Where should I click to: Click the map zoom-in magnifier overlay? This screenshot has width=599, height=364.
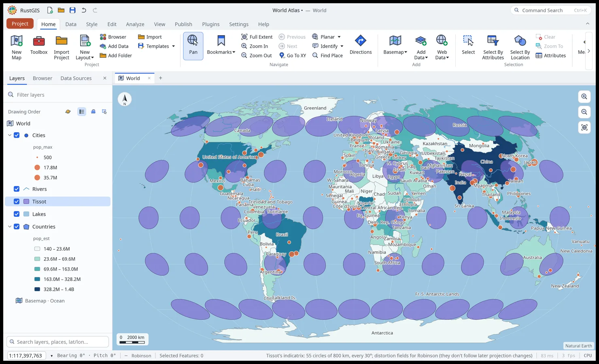tap(584, 97)
